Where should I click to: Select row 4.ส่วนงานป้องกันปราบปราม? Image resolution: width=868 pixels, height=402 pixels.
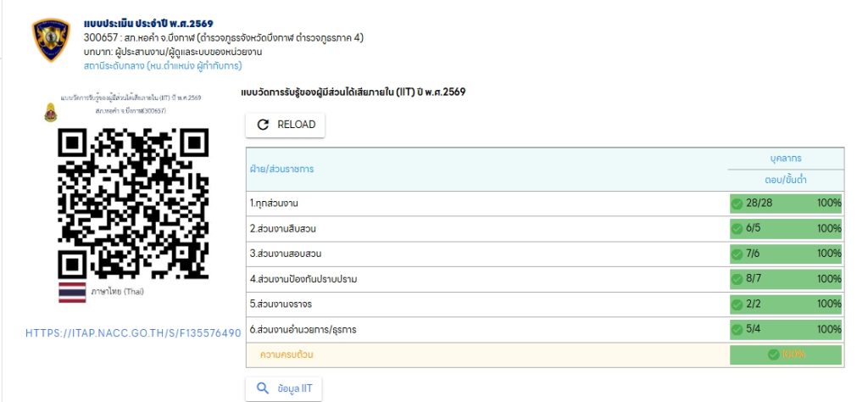click(x=545, y=279)
